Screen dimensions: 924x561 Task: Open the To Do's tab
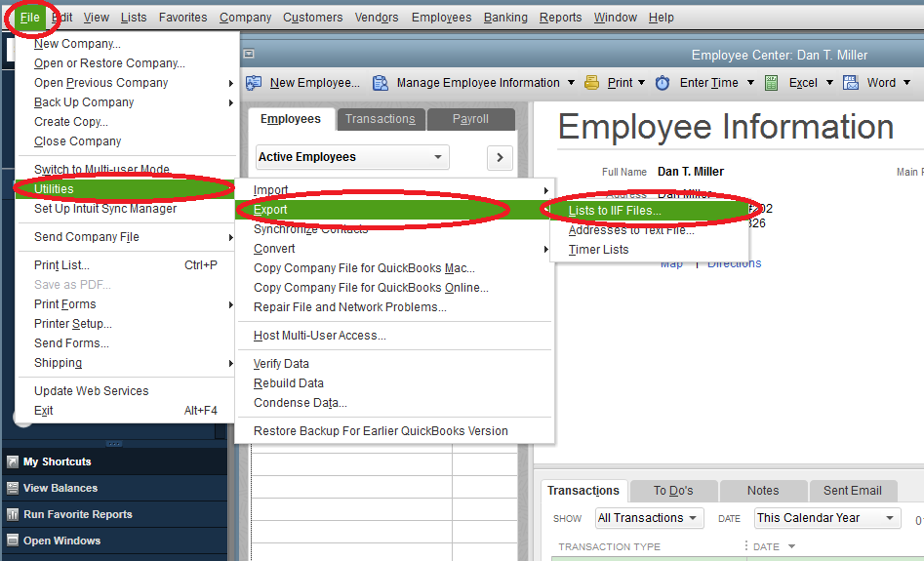click(673, 491)
